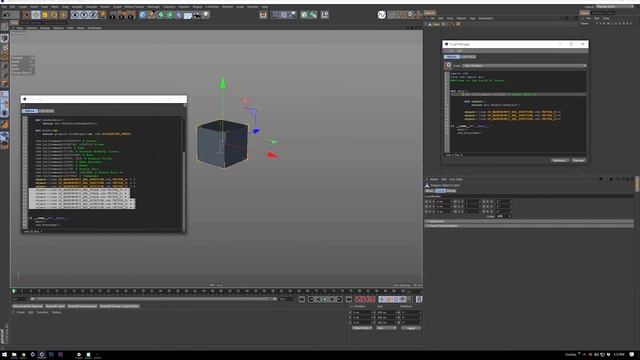
Task: Click the timeline preview range slider bar
Action: pos(153,299)
